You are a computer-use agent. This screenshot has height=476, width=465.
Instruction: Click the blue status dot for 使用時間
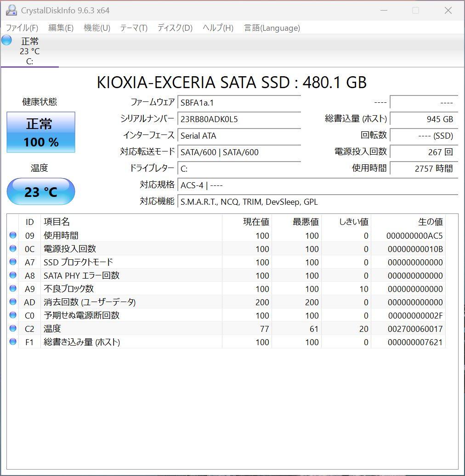(13, 235)
